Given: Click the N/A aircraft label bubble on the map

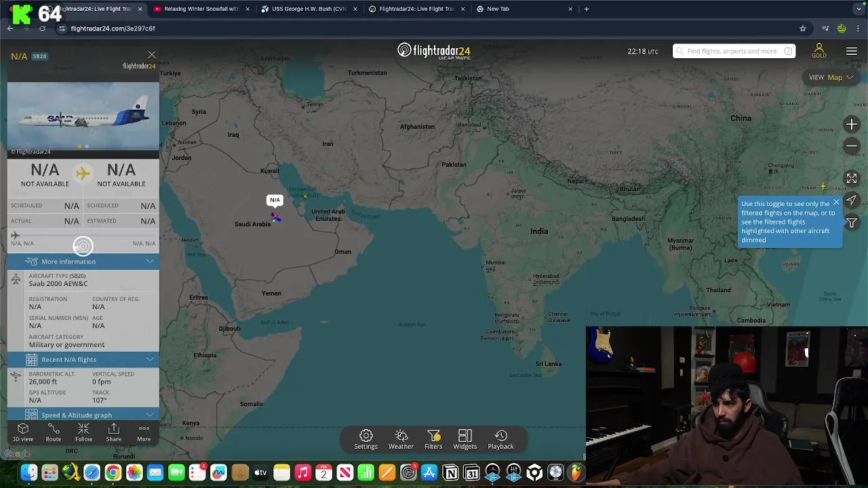Looking at the screenshot, I should pyautogui.click(x=275, y=200).
